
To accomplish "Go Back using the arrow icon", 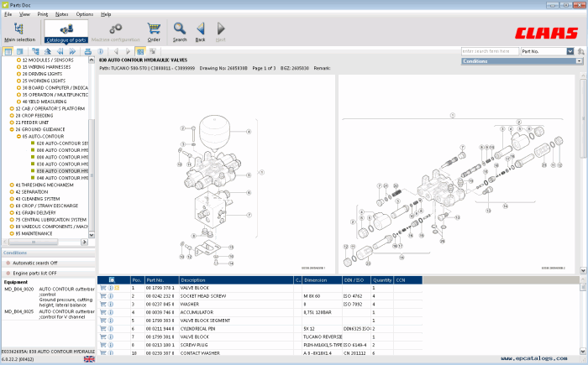I will pos(200,29).
